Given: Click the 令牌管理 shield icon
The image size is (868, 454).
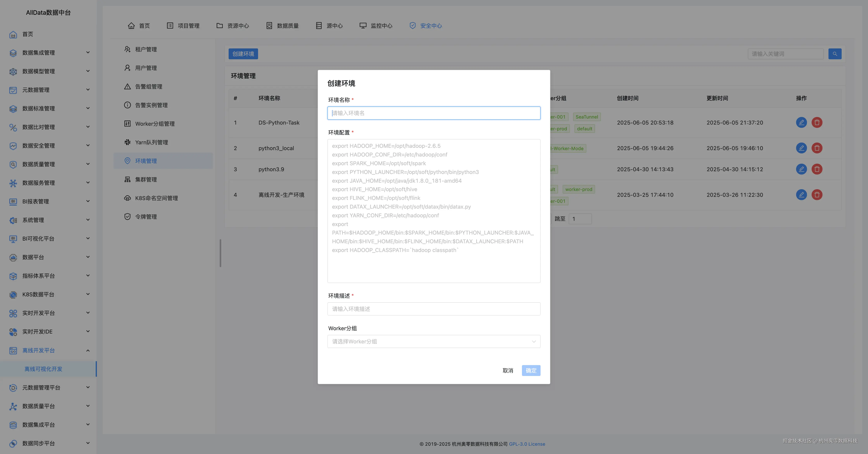Looking at the screenshot, I should pos(127,217).
